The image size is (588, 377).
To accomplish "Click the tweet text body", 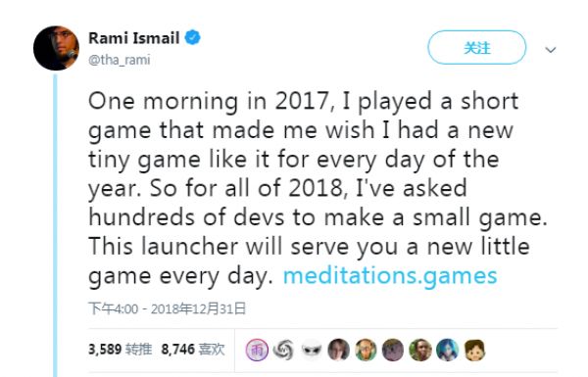I will 318,189.
